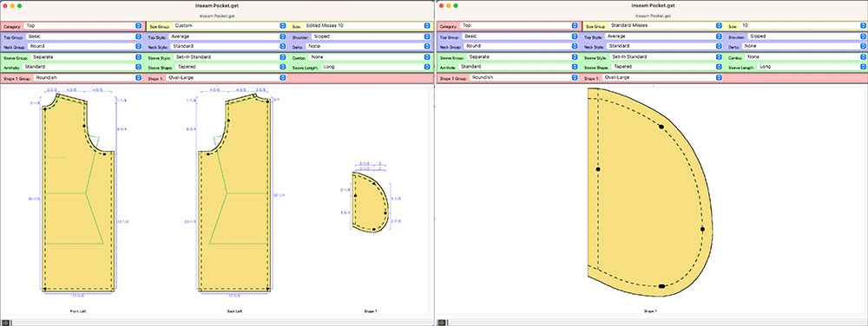
Task: Select the Front Left bodice pattern piece
Action: (78, 192)
